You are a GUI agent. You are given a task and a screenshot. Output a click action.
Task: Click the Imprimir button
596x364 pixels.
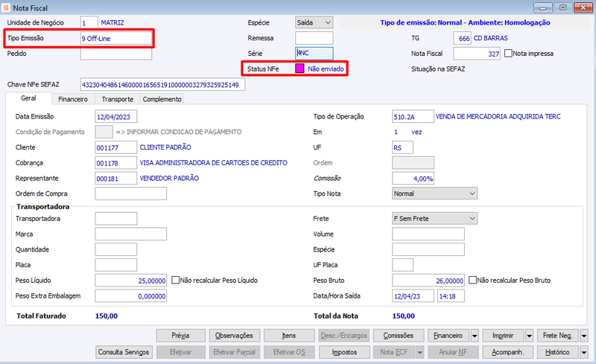(503, 336)
